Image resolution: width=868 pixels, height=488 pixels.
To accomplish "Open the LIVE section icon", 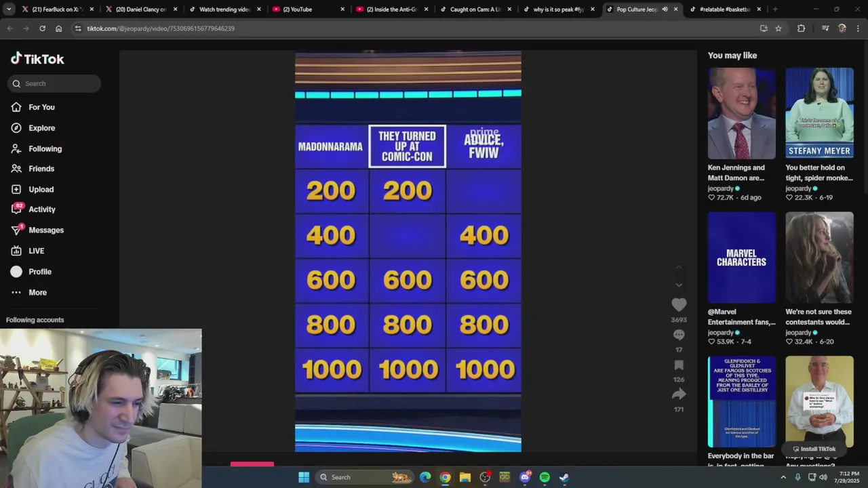I will tap(16, 251).
